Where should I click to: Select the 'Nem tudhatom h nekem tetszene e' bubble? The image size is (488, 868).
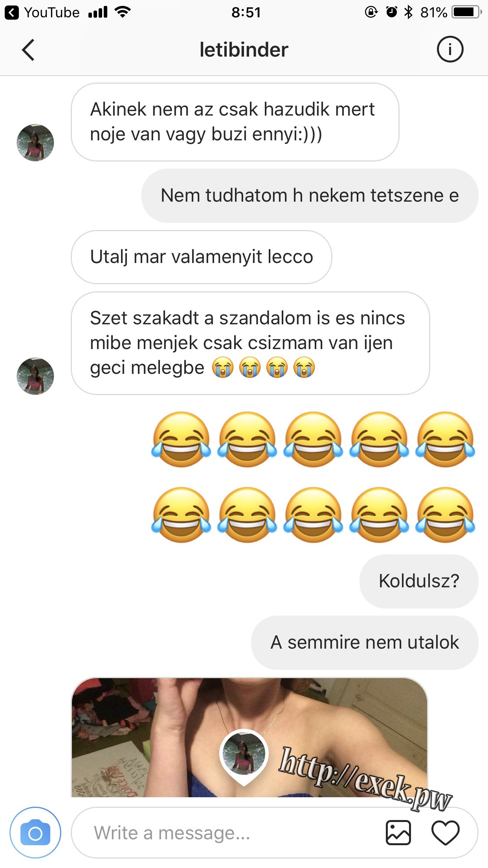coord(310,196)
